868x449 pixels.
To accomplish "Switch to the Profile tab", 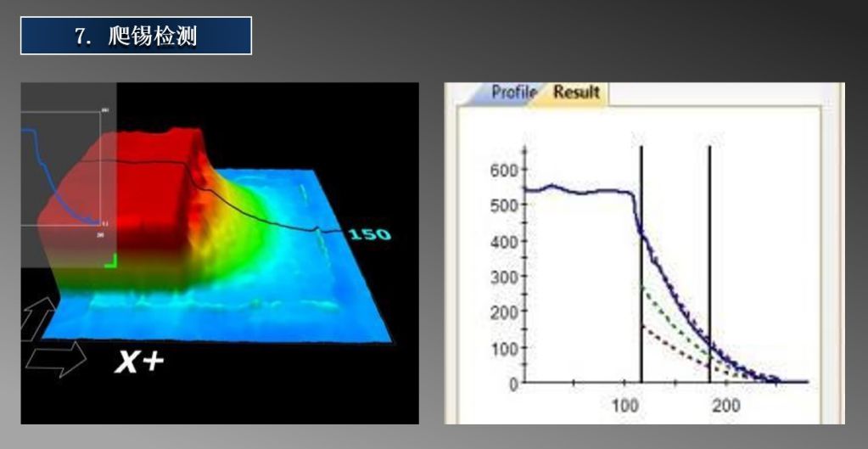I will 512,93.
